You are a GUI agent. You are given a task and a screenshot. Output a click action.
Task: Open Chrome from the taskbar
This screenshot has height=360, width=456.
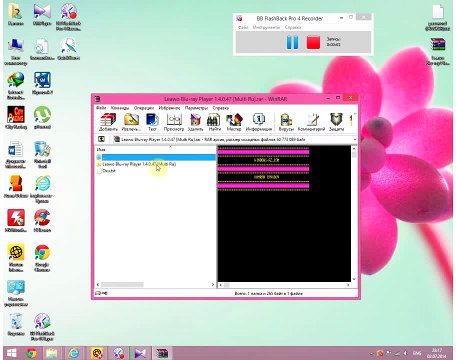coord(32,353)
